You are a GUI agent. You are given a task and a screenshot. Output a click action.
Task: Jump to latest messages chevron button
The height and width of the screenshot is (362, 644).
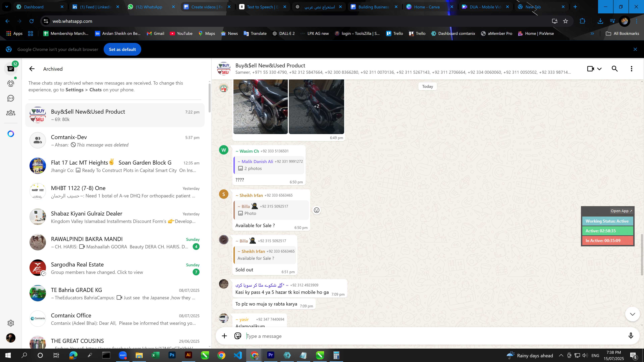tap(632, 314)
